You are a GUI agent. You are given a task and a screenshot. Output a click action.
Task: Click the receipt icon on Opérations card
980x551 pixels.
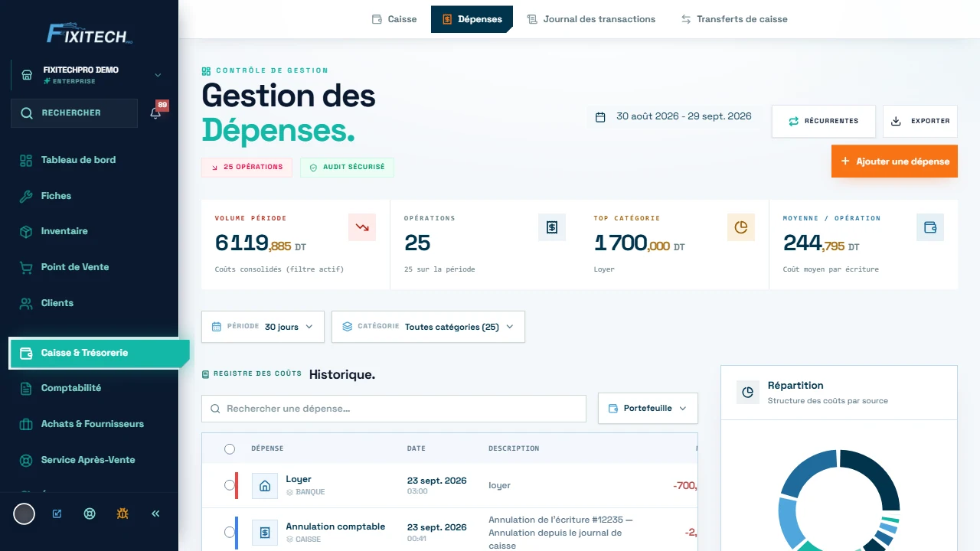[x=552, y=227]
